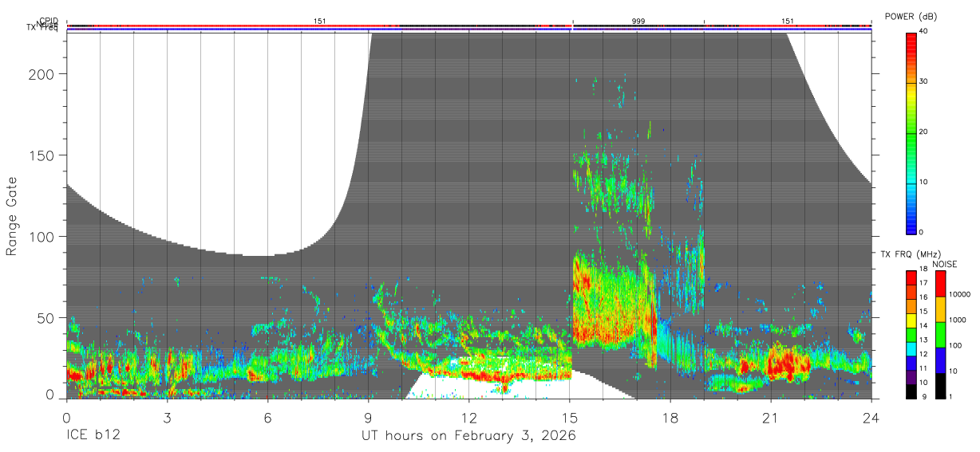The height and width of the screenshot is (452, 980).
Task: Click the POWER (dB) colorbar title
Action: click(x=911, y=17)
